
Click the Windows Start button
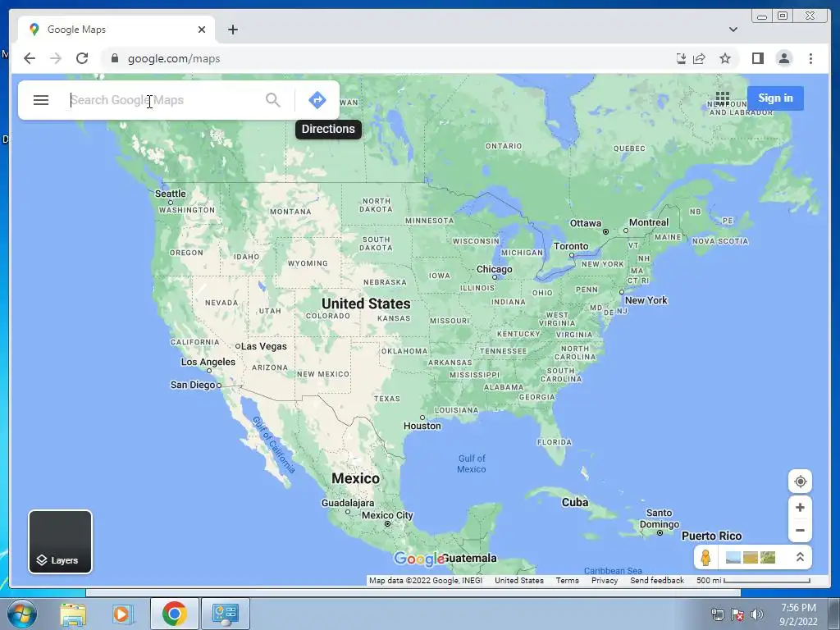(21, 614)
